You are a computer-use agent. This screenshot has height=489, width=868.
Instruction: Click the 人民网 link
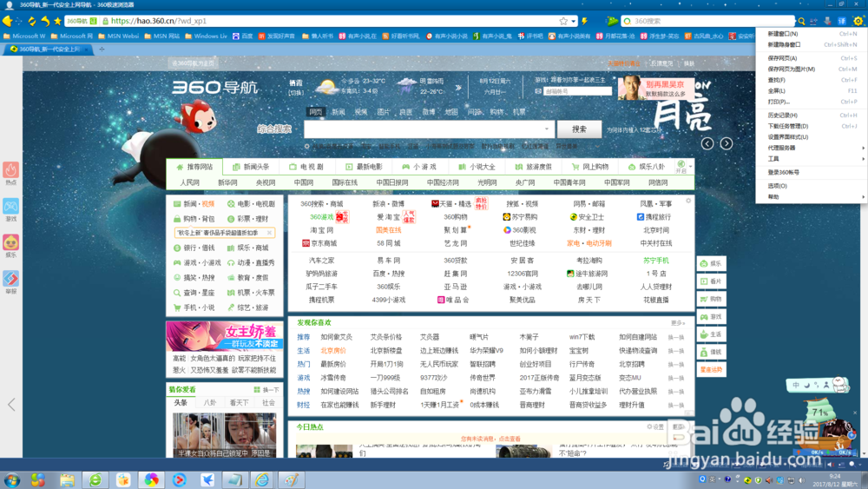189,182
